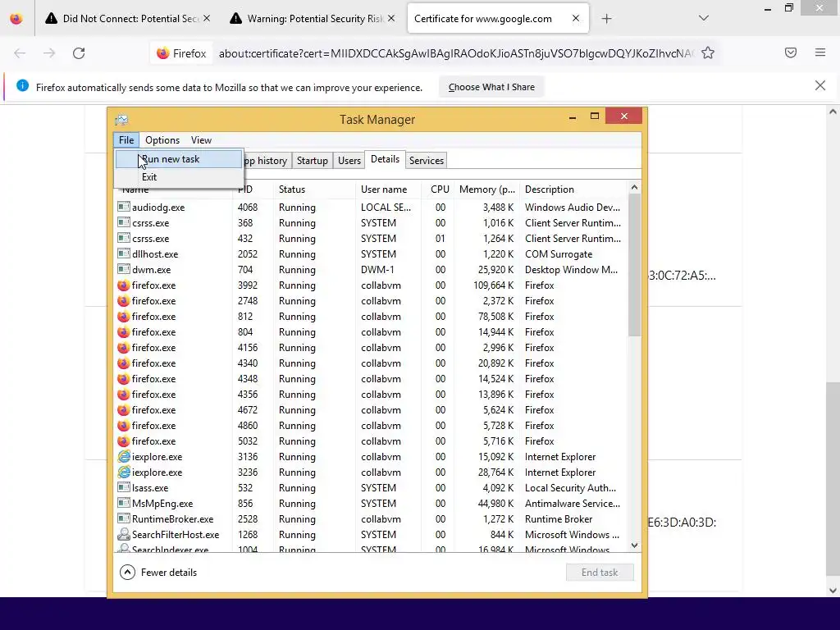Switch to the Services tab

click(x=427, y=161)
